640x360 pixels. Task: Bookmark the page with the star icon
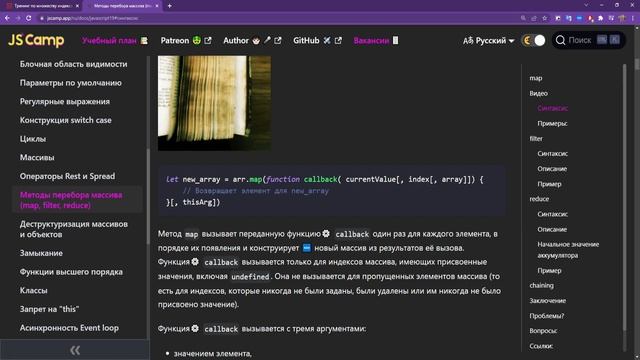click(544, 18)
